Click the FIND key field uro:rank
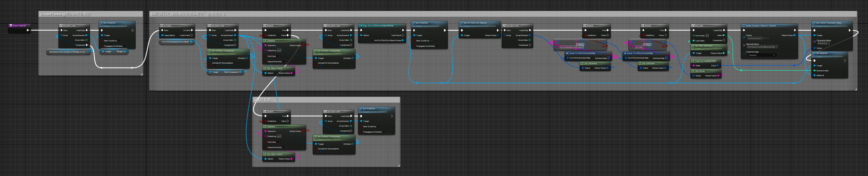Viewport: 868px width, 176px height. point(639,47)
